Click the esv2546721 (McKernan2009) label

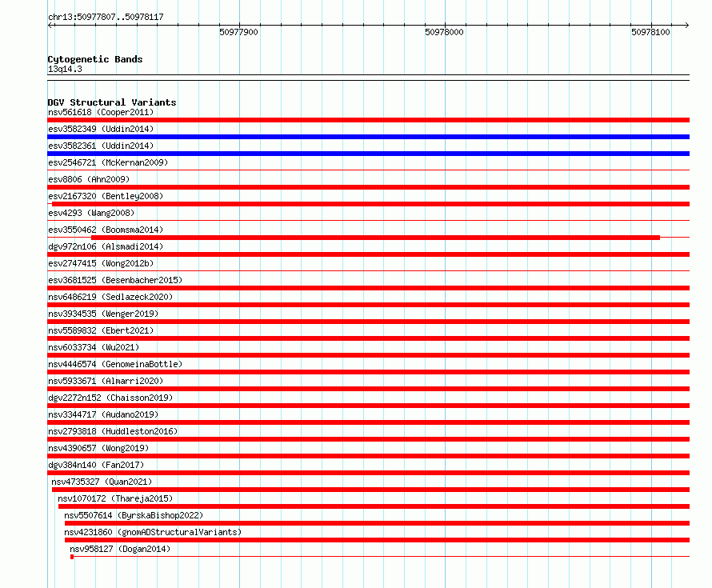(x=108, y=162)
